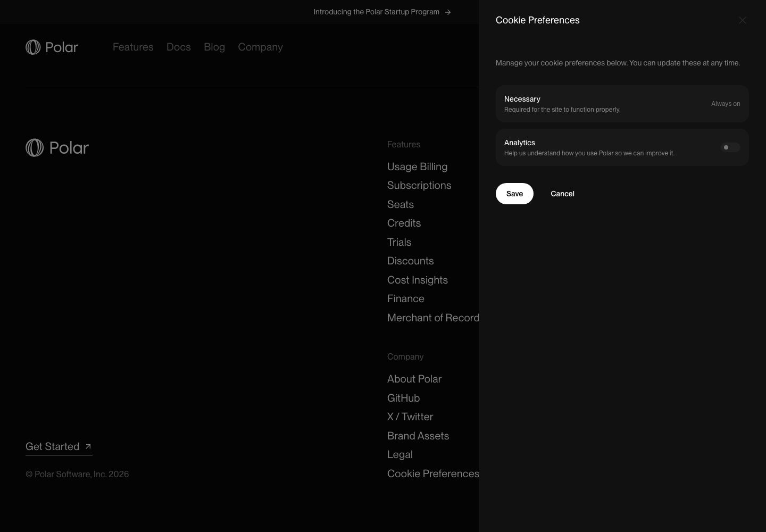The height and width of the screenshot is (532, 766).
Task: Visit the Credits feature link
Action: click(404, 223)
